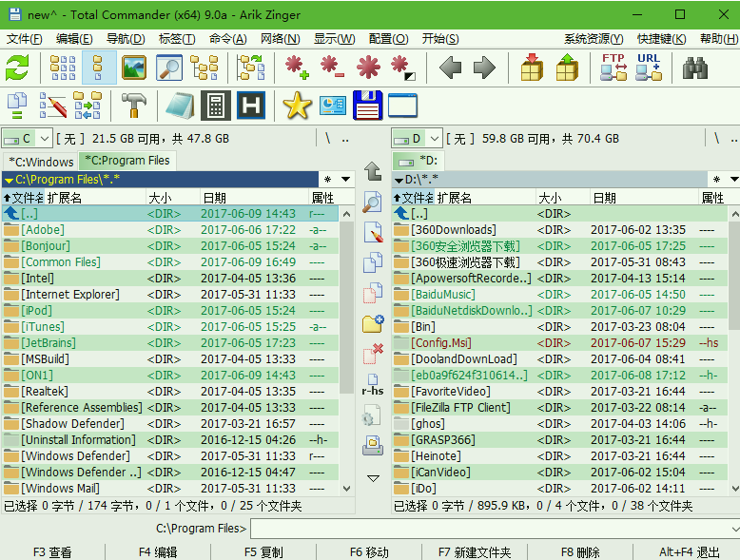Open the C drive dropdown
The image size is (740, 560).
pos(45,139)
